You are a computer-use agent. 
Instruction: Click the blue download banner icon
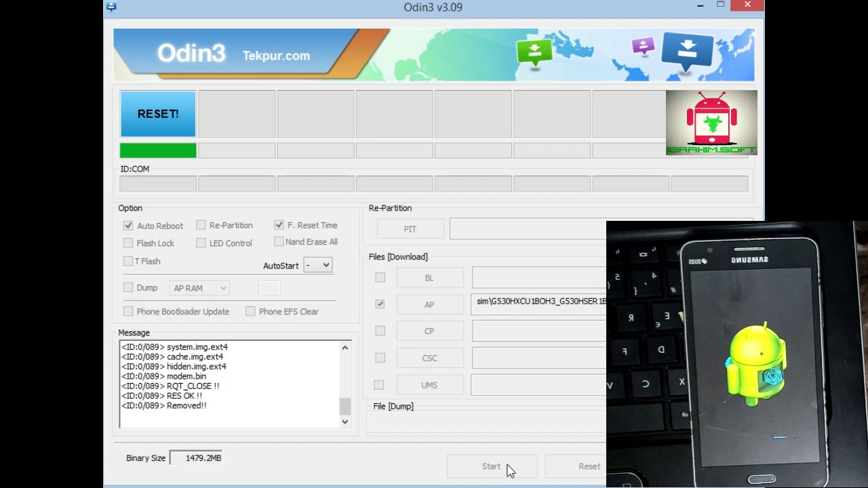tap(688, 52)
